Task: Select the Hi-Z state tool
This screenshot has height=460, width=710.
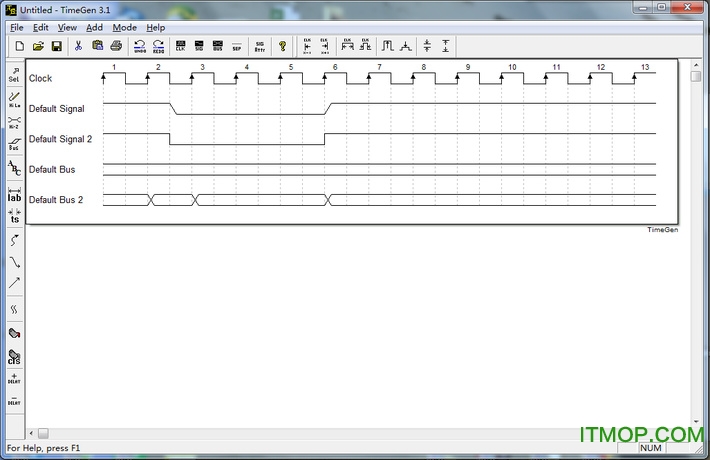Action: (x=14, y=122)
